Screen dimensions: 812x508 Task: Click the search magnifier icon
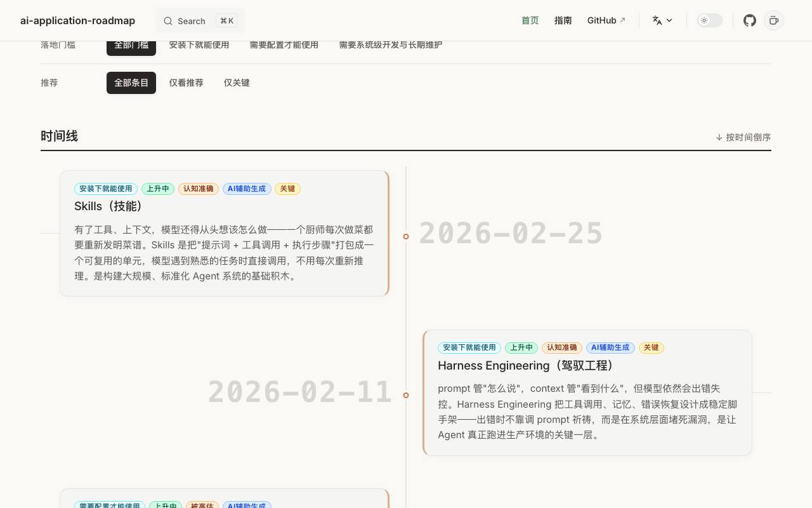168,21
